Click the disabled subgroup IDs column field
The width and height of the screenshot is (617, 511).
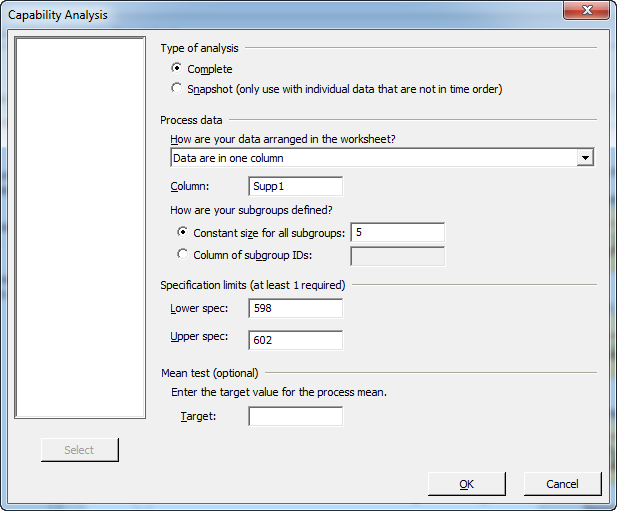398,256
